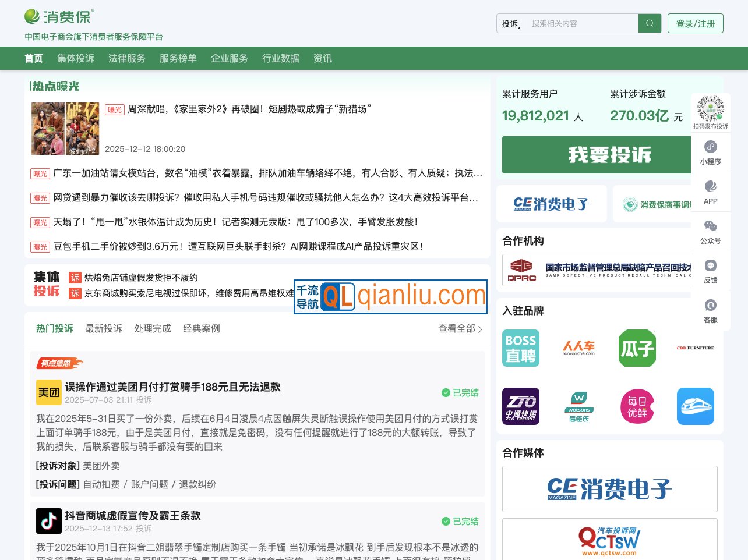
Task: Open the 公众号 sidebar icon
Action: pyautogui.click(x=710, y=231)
